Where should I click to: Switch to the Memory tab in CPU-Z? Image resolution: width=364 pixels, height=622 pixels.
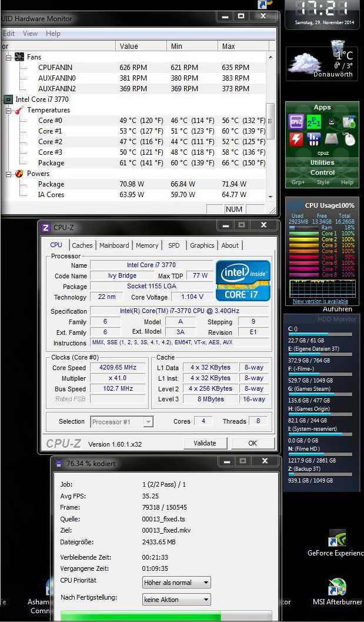tap(147, 245)
